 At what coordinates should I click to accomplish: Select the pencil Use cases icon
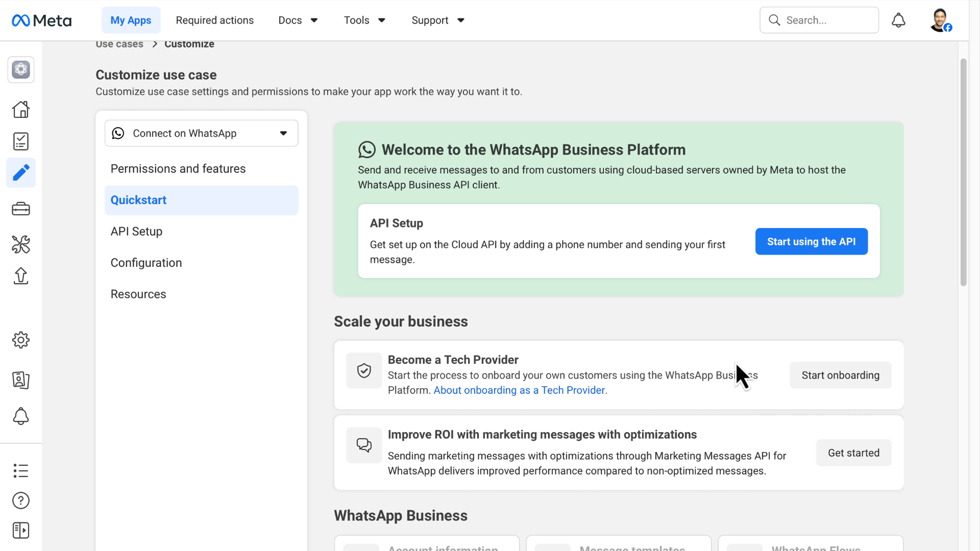(21, 173)
